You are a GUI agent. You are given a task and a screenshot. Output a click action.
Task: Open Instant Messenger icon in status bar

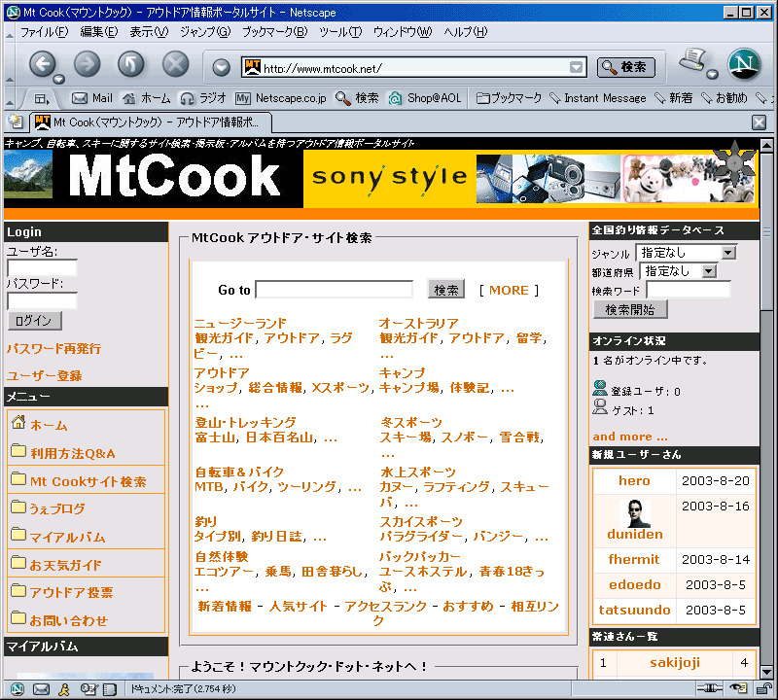(64, 688)
